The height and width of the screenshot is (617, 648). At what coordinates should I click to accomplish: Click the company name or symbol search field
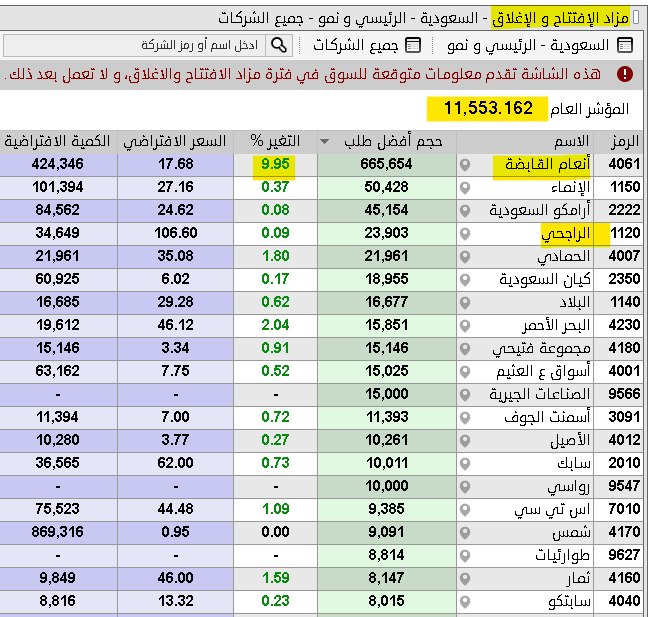coord(136,45)
